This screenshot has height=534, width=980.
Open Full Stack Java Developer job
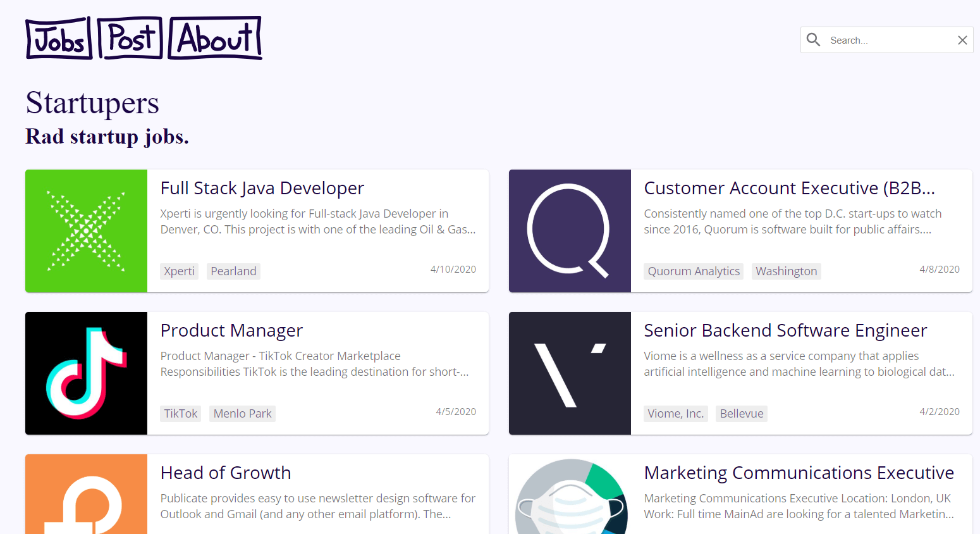click(262, 188)
